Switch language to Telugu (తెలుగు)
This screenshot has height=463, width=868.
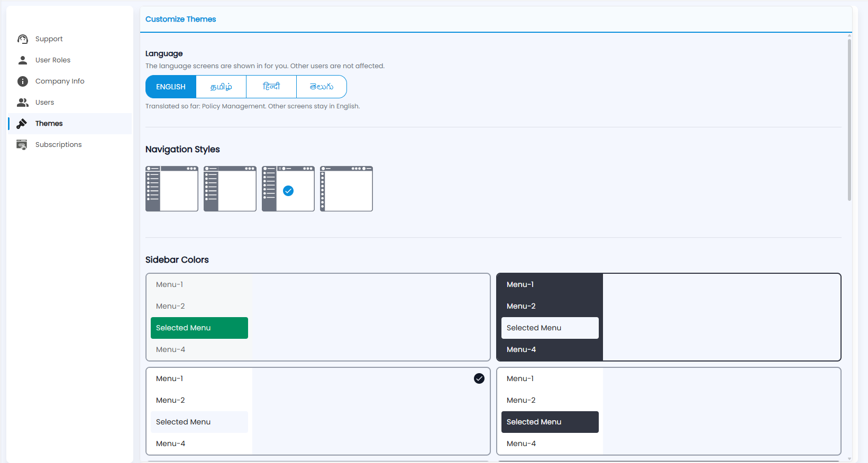click(322, 87)
